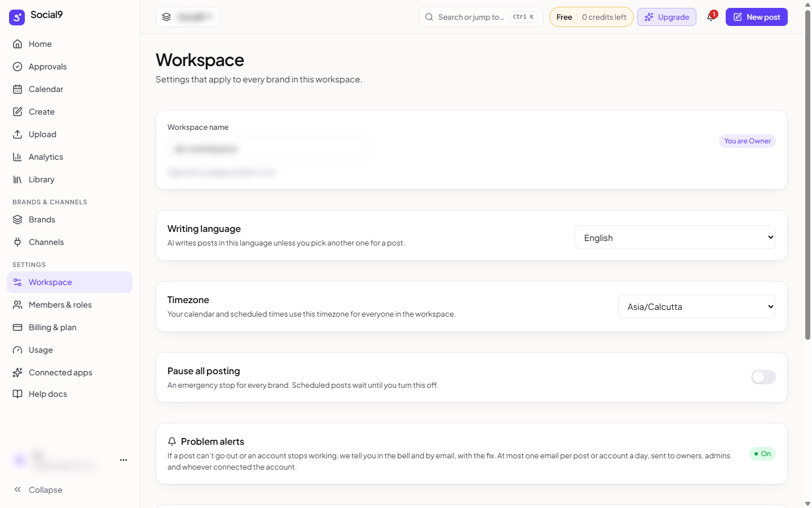Click the Problem alerts heading
Image resolution: width=812 pixels, height=508 pixels.
pyautogui.click(x=213, y=441)
